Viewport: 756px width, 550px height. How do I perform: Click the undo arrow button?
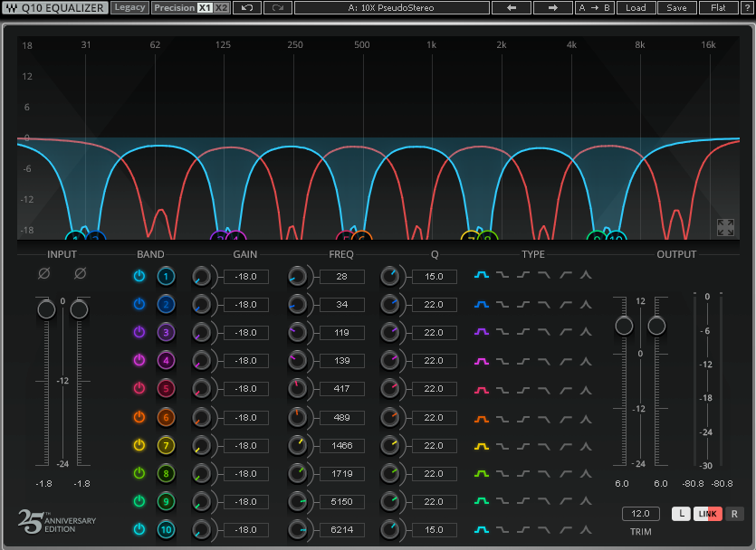tap(247, 8)
